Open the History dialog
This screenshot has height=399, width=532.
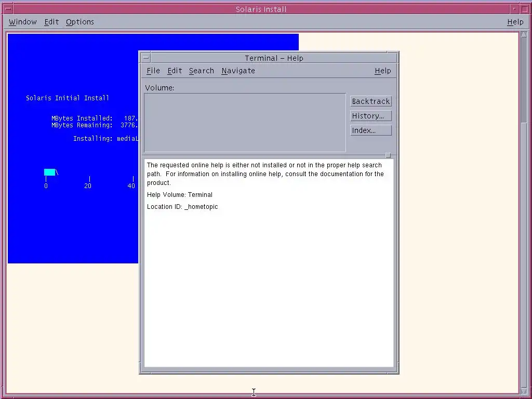tap(371, 116)
